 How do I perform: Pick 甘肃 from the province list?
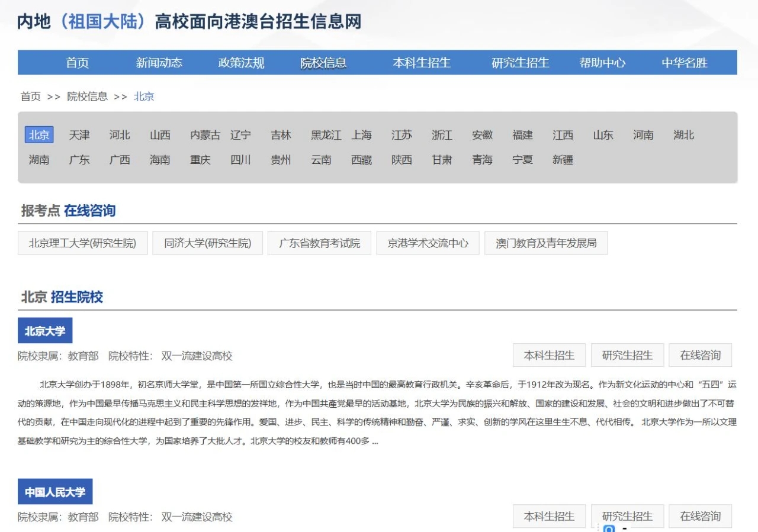point(442,160)
